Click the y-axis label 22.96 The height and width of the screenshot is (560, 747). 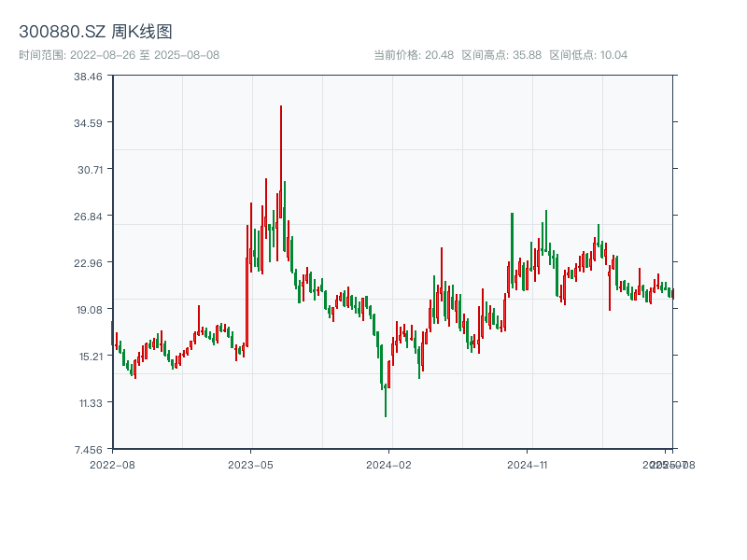[88, 263]
